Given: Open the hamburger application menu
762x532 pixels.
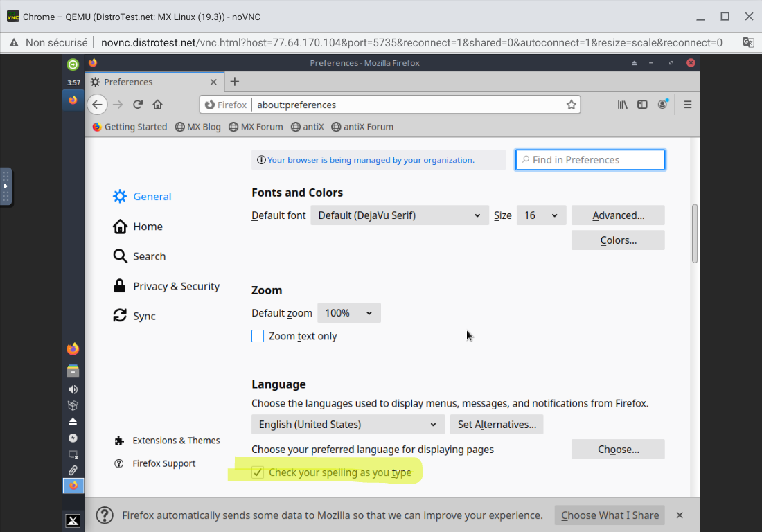Looking at the screenshot, I should [688, 105].
